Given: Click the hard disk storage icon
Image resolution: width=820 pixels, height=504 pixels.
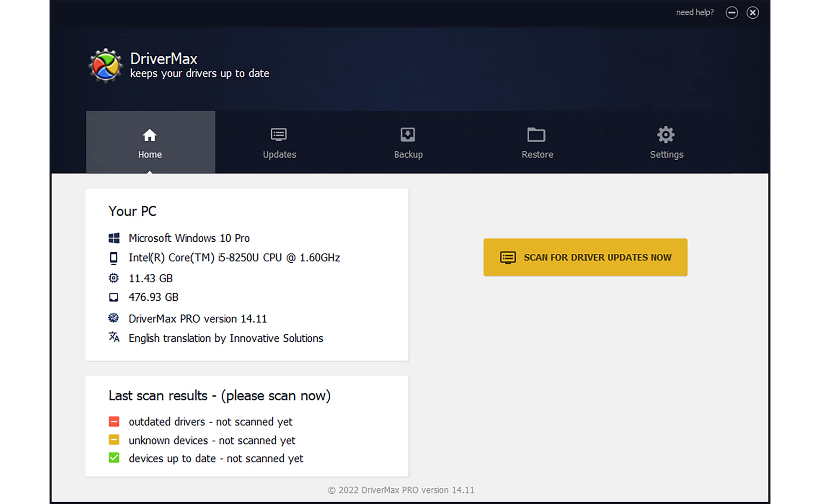Looking at the screenshot, I should (114, 297).
